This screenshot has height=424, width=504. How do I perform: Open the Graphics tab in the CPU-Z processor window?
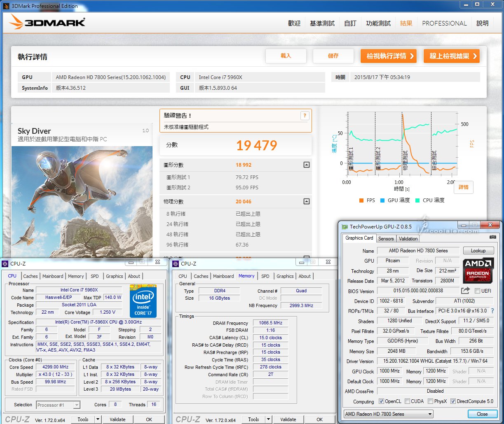(115, 276)
